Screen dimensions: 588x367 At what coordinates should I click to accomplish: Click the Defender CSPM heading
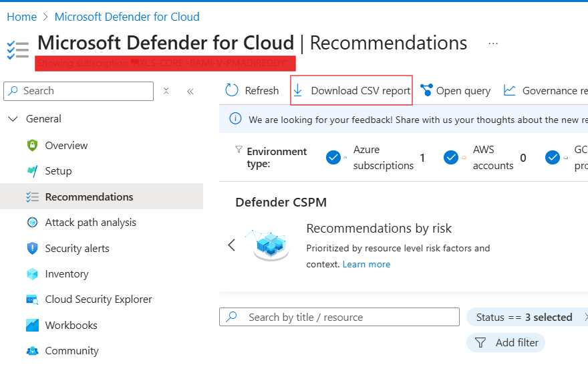(x=281, y=203)
